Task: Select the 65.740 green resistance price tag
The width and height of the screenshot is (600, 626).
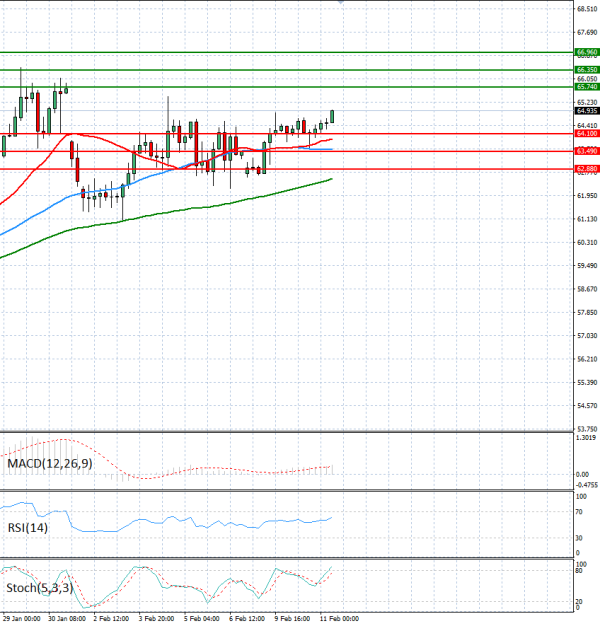Action: point(587,88)
